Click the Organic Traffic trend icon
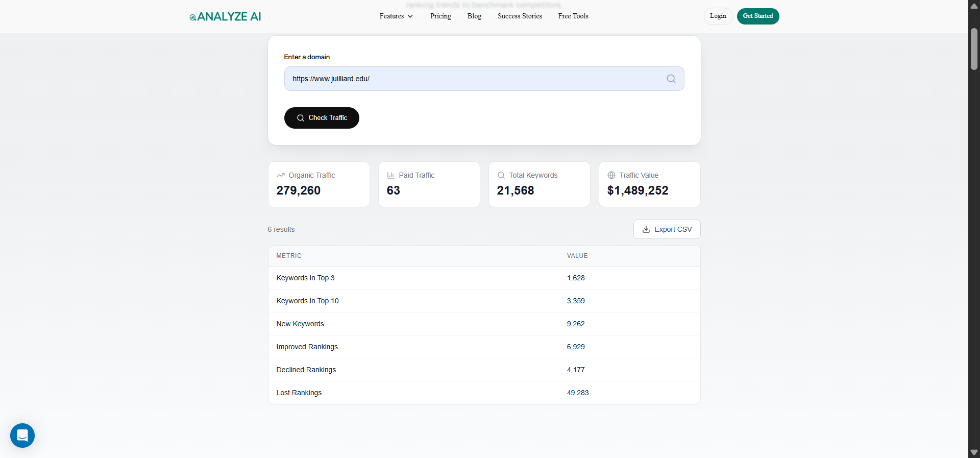 [x=280, y=175]
